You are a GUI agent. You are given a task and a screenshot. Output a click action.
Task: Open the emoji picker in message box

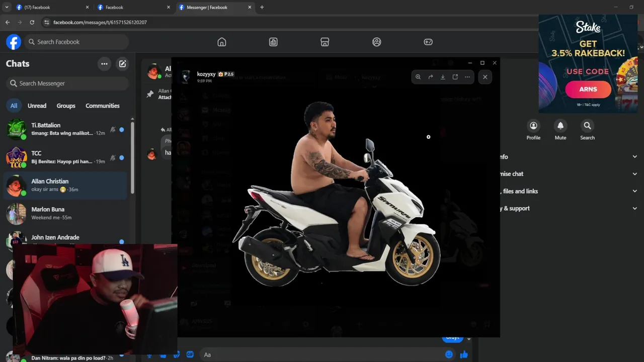point(449,354)
